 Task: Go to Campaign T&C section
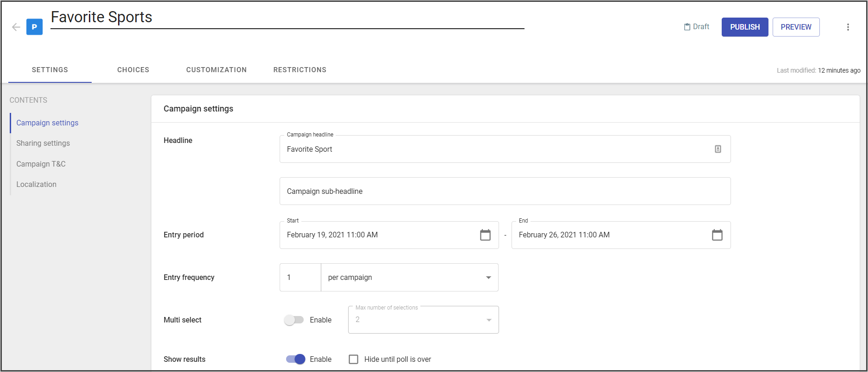click(x=41, y=164)
